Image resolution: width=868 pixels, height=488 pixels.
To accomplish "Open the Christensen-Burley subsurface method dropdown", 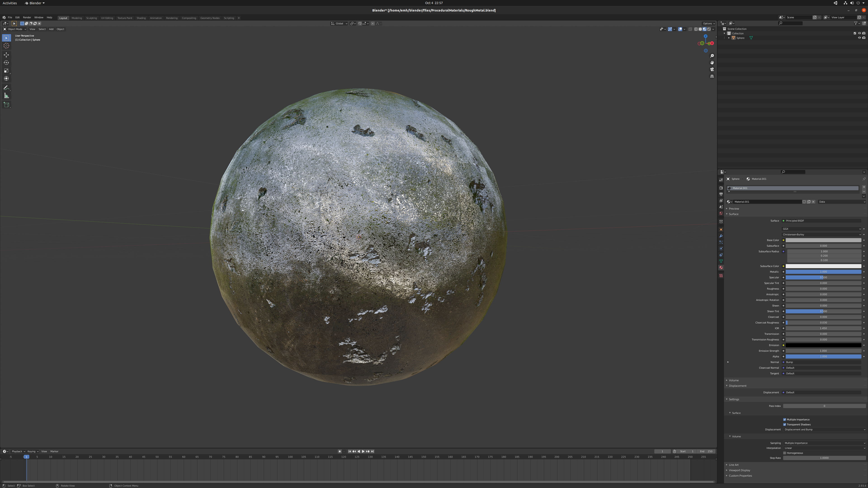I will (821, 235).
